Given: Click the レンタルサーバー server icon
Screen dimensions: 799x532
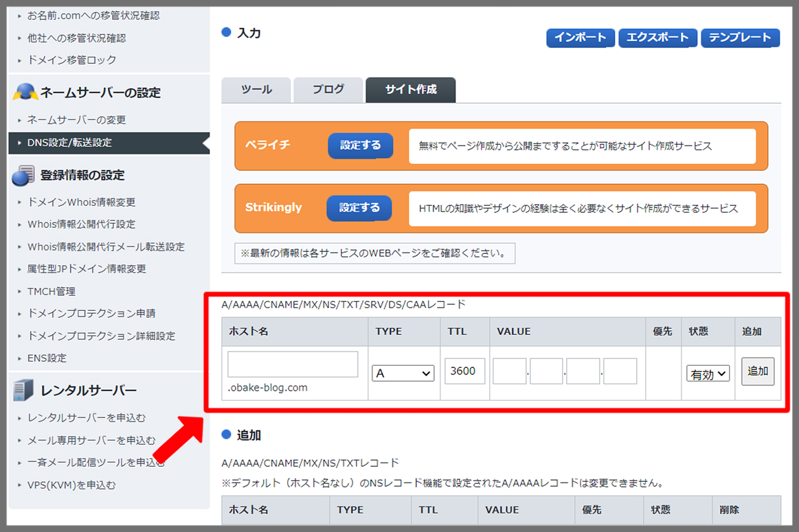Looking at the screenshot, I should coord(23,391).
